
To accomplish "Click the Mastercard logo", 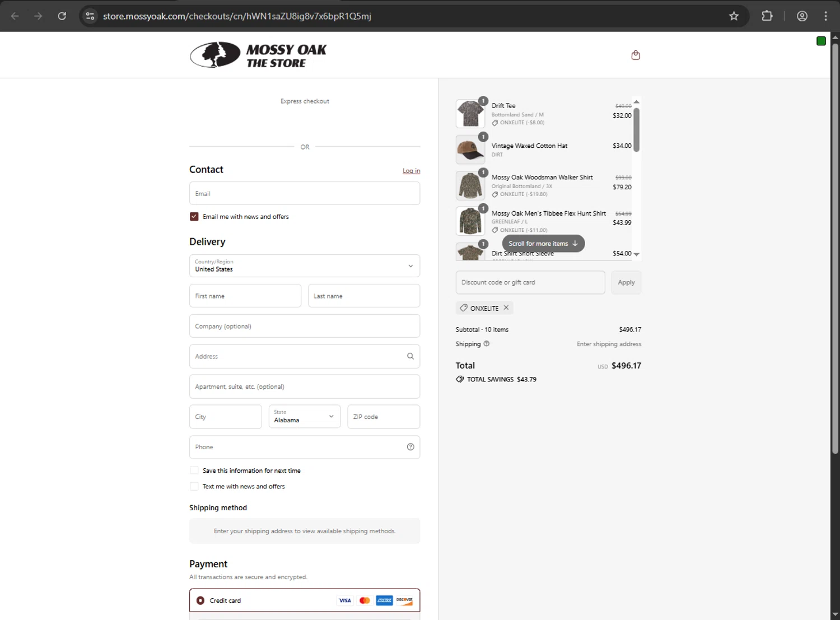I will tap(365, 600).
